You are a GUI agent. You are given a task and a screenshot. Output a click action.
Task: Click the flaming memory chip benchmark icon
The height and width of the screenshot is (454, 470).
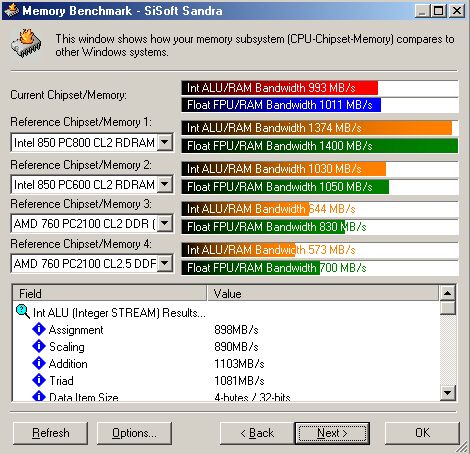tap(27, 44)
